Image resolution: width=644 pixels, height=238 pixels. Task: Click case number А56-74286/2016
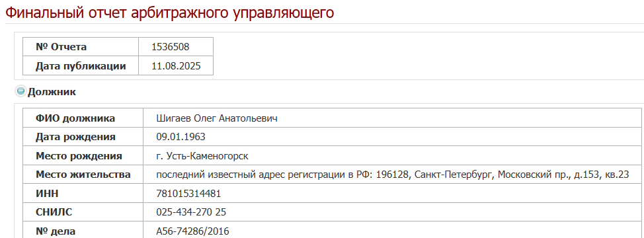[192, 231]
